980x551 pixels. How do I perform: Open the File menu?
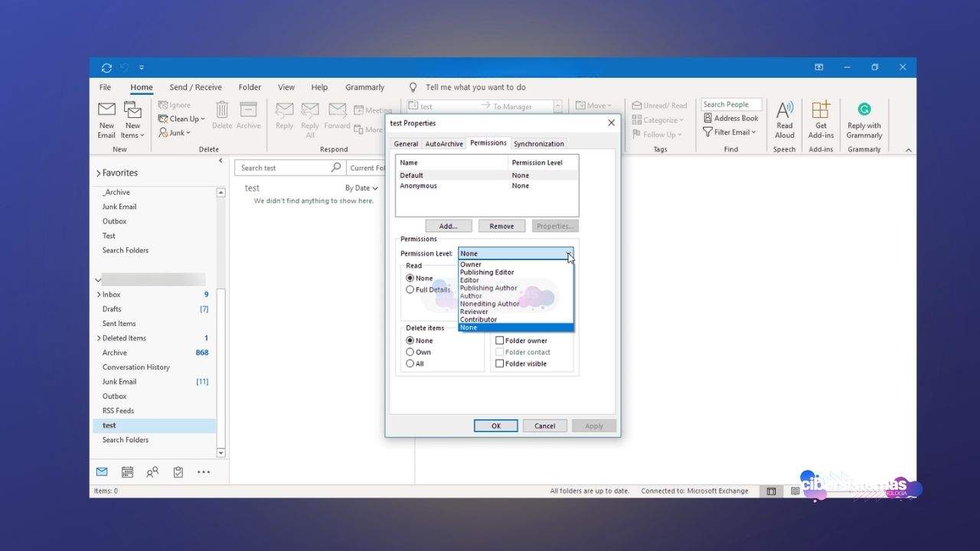coord(106,87)
